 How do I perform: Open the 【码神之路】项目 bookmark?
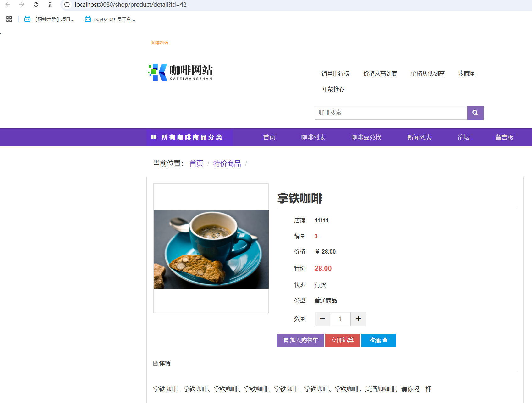(50, 19)
